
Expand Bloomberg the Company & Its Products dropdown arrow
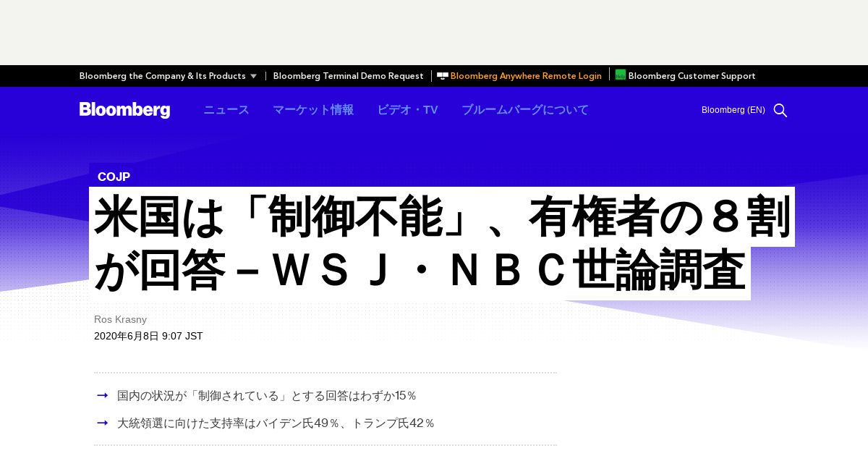coord(253,76)
